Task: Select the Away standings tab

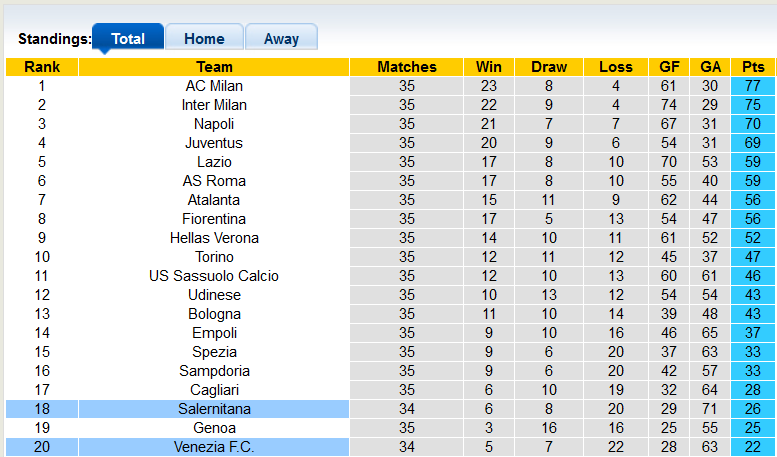Action: pyautogui.click(x=281, y=39)
